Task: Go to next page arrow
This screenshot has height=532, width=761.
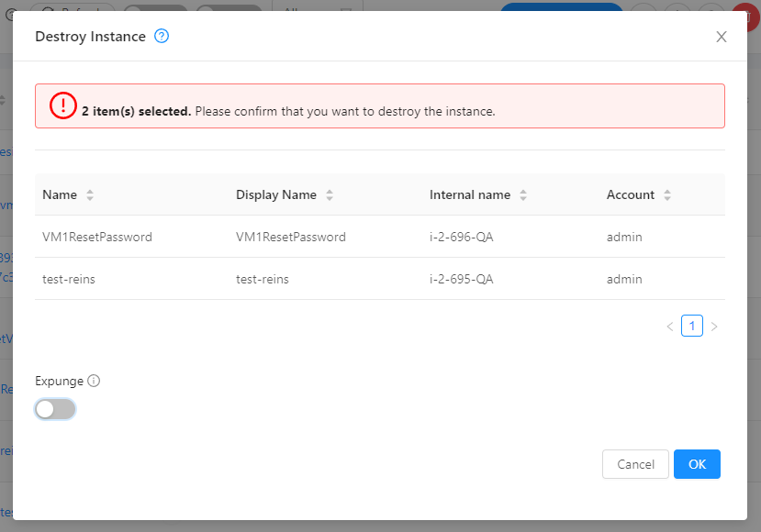Action: tap(714, 326)
